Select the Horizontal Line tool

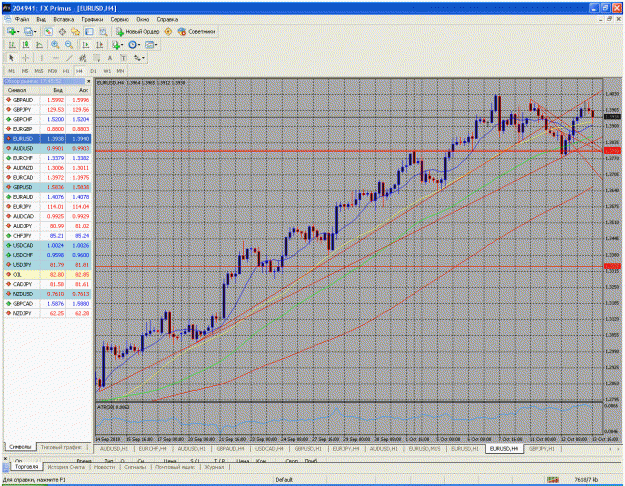tap(55, 58)
